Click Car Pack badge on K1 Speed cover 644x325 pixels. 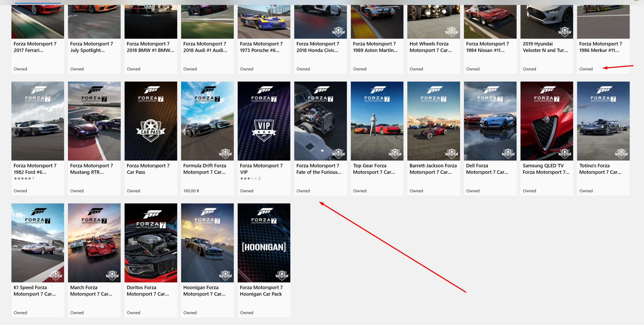click(x=56, y=275)
